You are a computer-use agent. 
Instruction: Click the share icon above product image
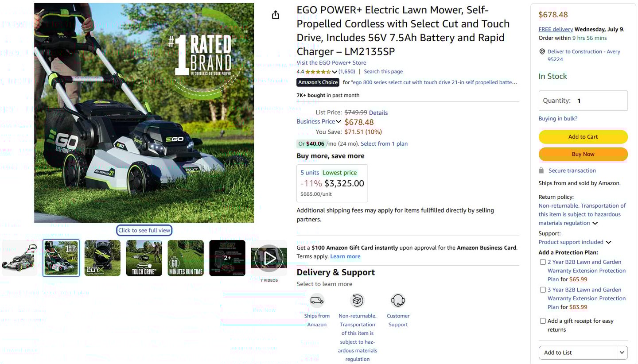tap(276, 15)
